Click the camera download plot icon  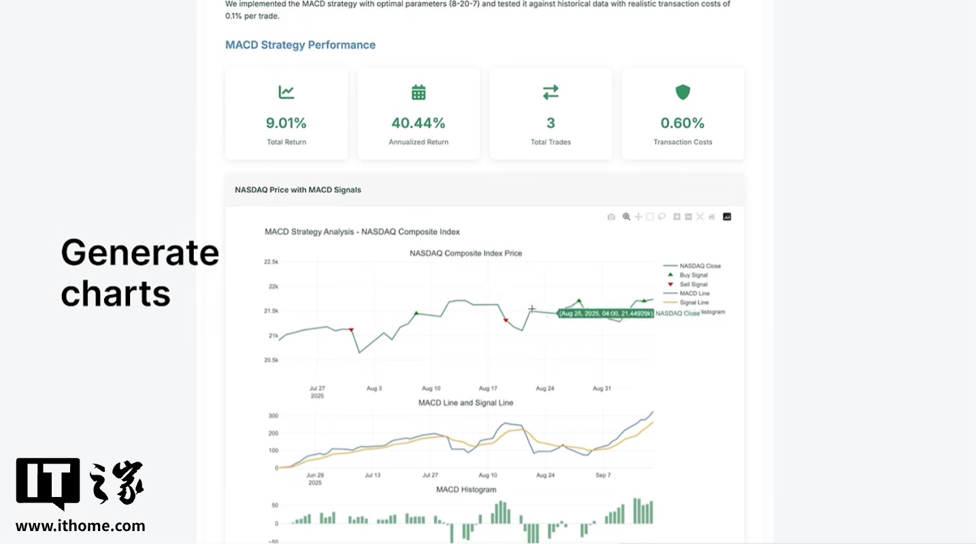pos(611,217)
